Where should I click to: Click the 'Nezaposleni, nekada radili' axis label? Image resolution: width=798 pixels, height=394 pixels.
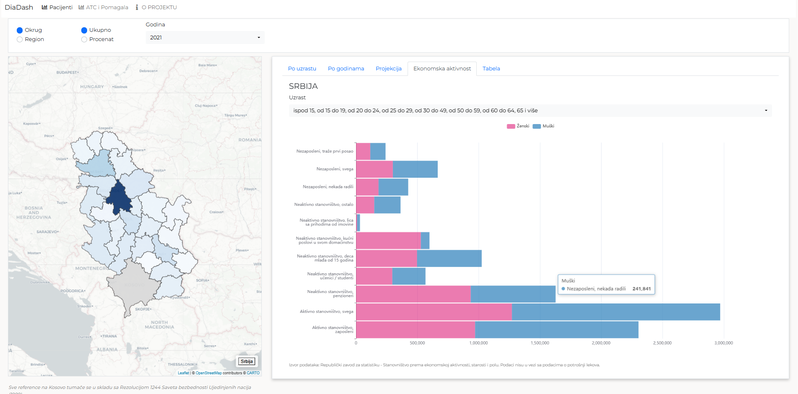[328, 187]
